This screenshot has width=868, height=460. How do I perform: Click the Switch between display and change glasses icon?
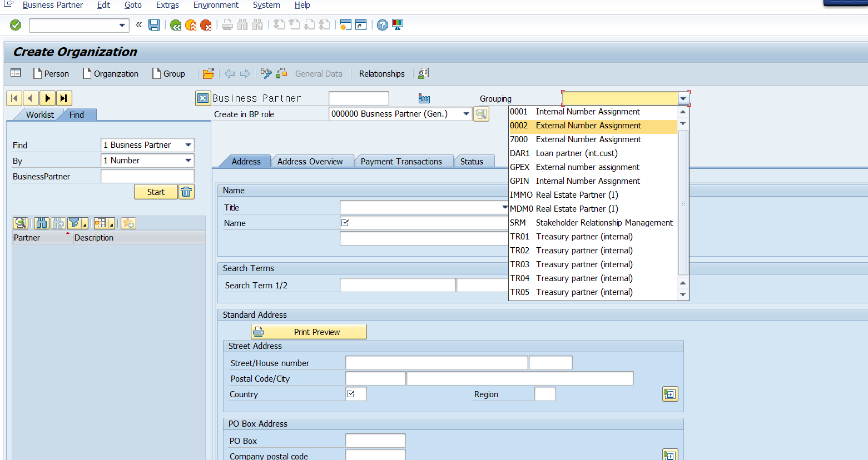[266, 73]
